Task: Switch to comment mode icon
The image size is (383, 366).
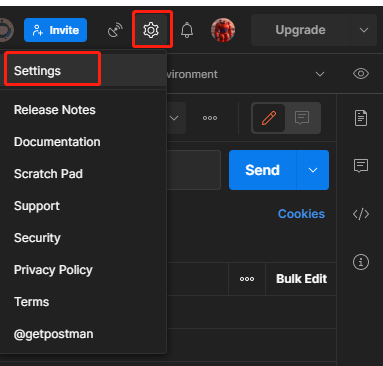Action: (302, 118)
